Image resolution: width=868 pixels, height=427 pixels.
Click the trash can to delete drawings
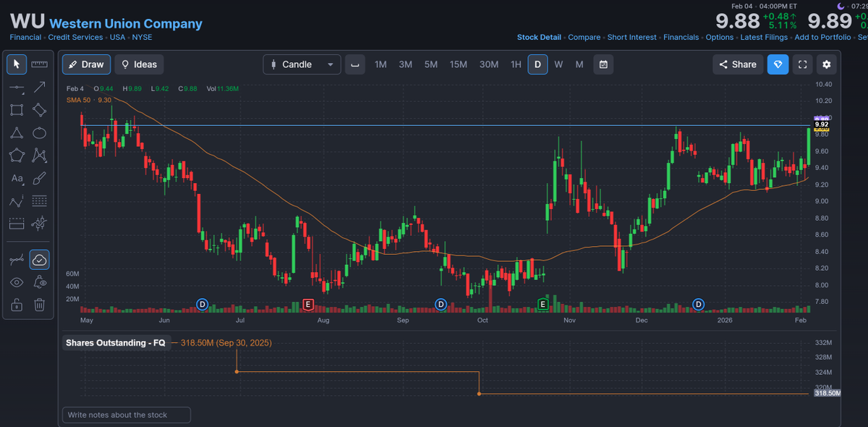point(40,305)
